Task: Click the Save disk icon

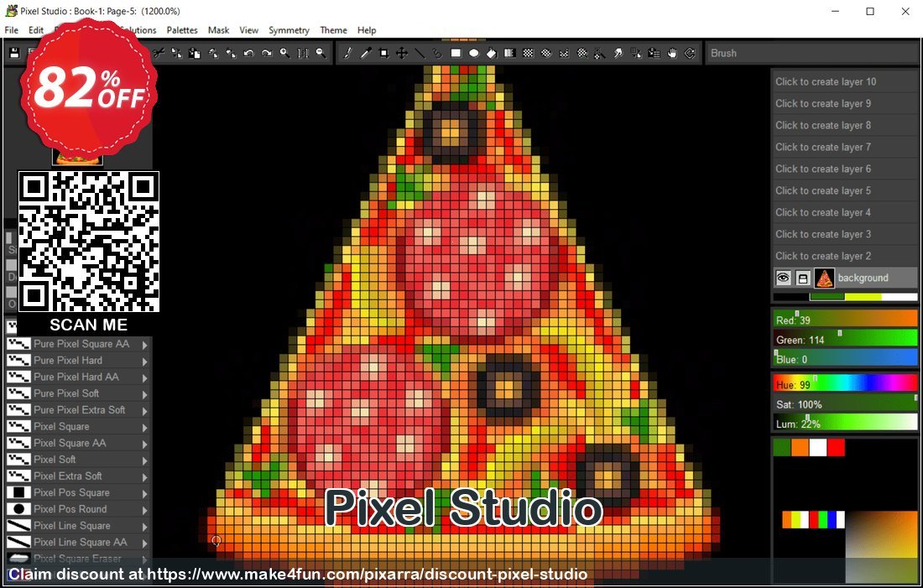Action: point(15,53)
